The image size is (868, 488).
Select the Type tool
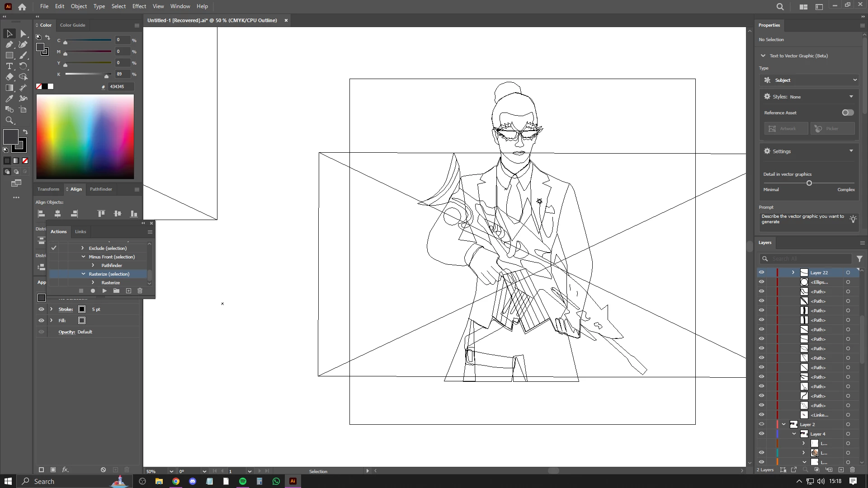[9, 66]
